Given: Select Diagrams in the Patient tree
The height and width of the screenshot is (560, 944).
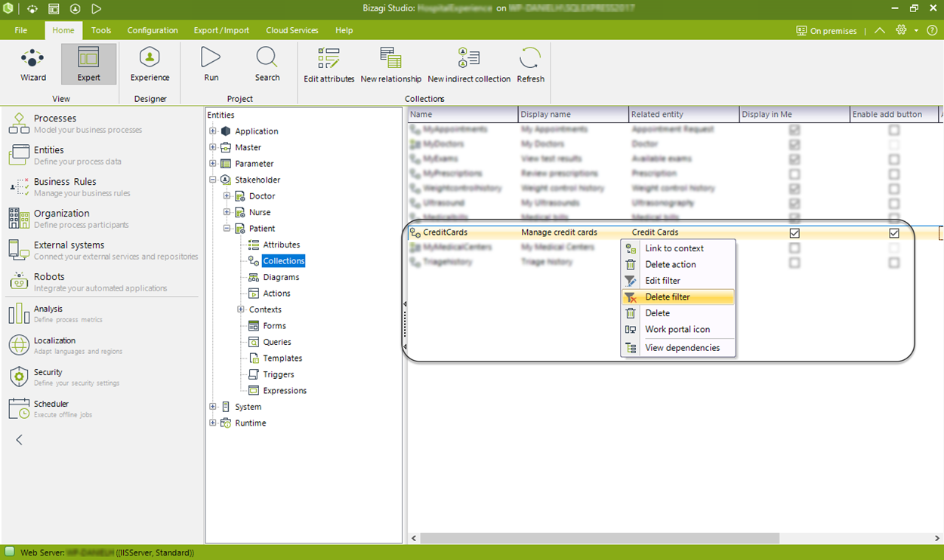Looking at the screenshot, I should coord(281,277).
